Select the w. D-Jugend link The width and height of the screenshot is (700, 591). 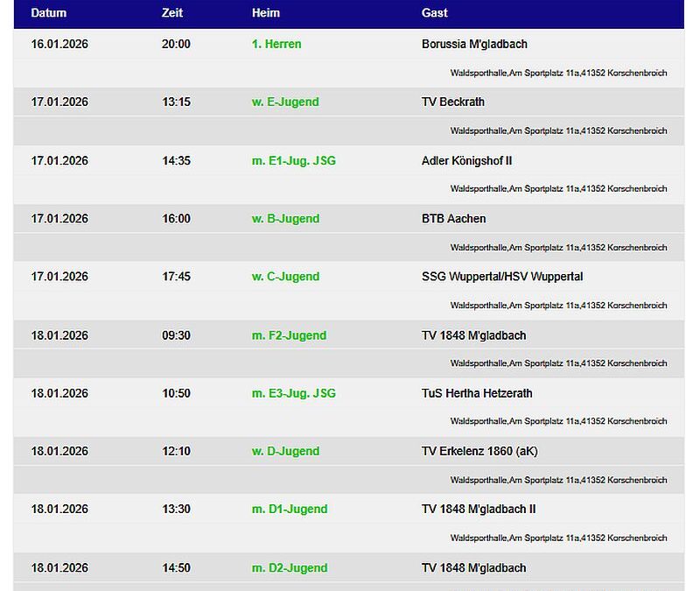[x=285, y=451]
